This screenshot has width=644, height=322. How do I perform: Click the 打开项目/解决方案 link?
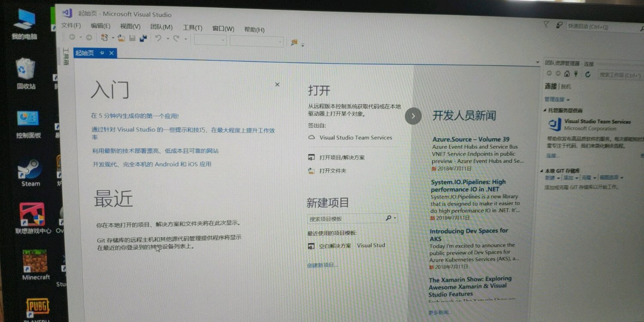[x=342, y=158]
